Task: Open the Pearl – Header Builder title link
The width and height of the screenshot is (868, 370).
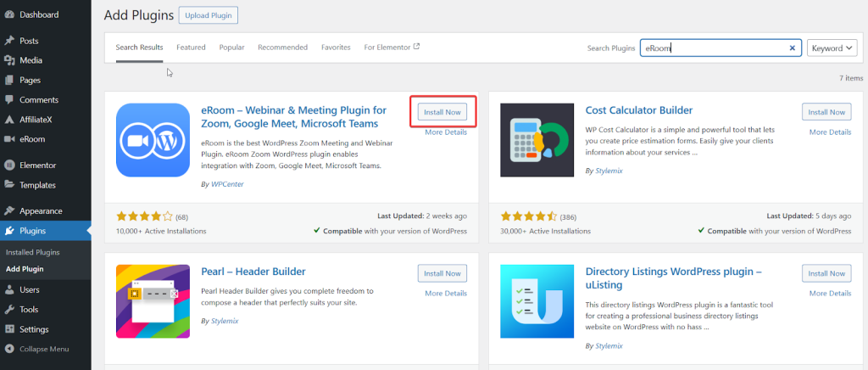Action: (253, 272)
